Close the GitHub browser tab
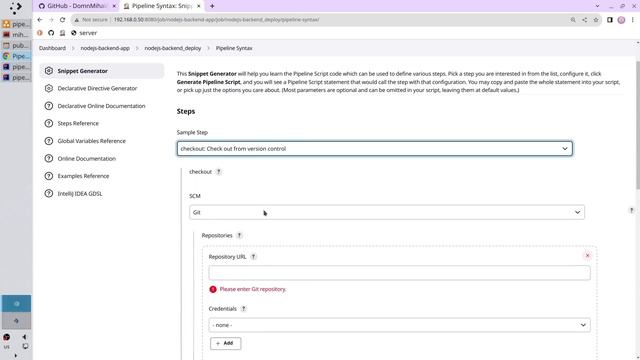640x360 pixels. click(x=114, y=6)
